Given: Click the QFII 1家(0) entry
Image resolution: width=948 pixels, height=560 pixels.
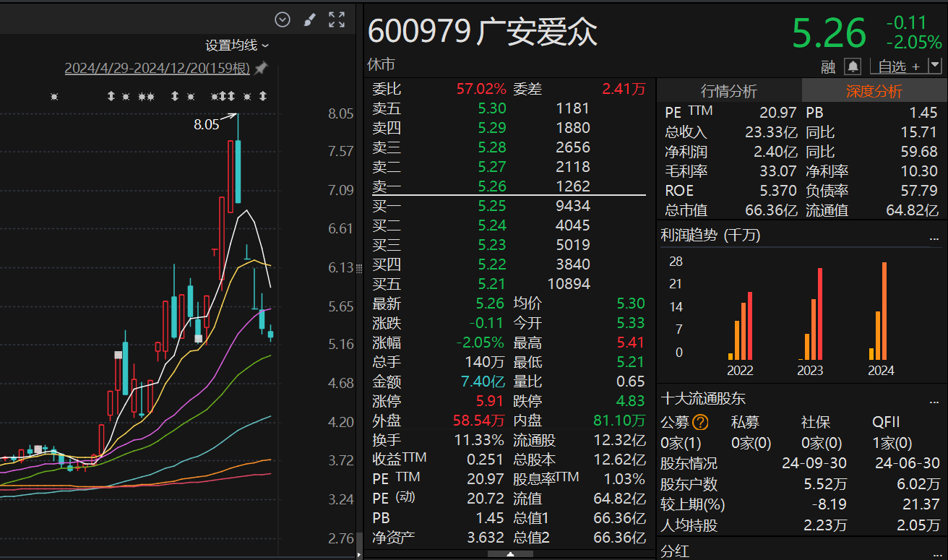Looking at the screenshot, I should [892, 443].
